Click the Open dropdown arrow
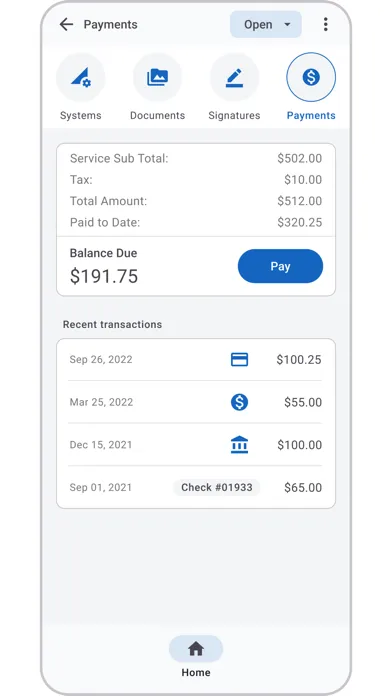 (287, 24)
